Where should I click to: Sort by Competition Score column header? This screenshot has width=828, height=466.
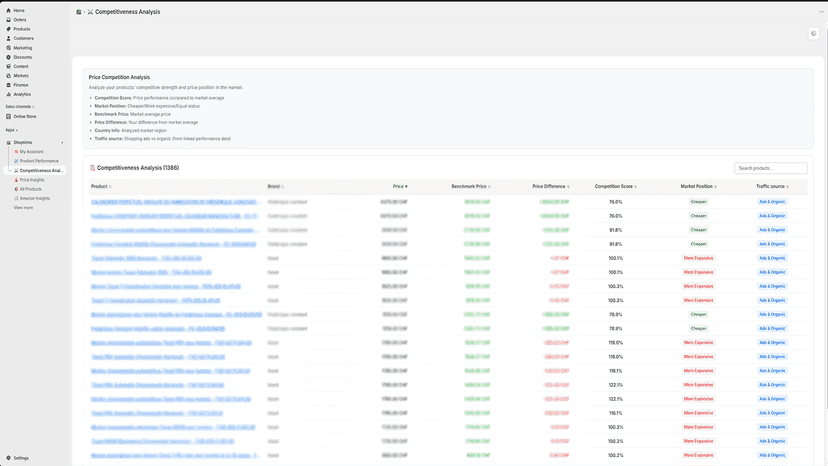615,187
